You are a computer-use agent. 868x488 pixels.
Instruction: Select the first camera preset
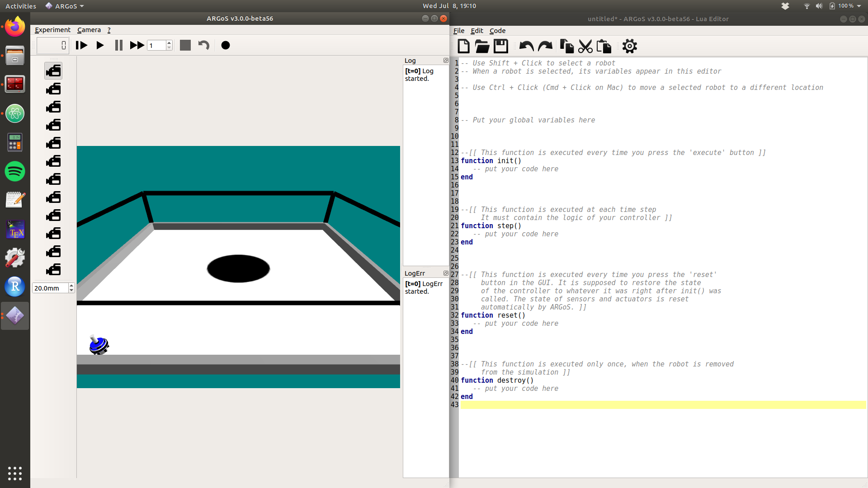53,71
